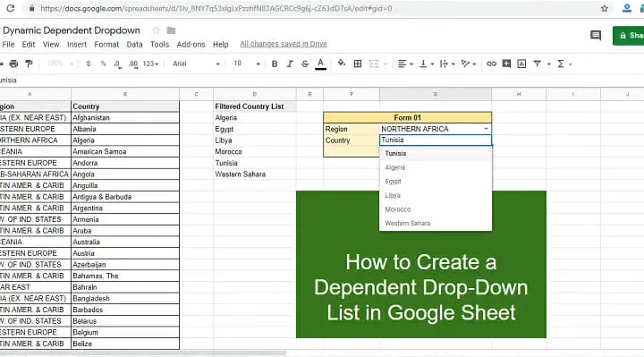The width and height of the screenshot is (644, 357).
Task: Open the font size 10 dropdown
Action: pos(247,64)
